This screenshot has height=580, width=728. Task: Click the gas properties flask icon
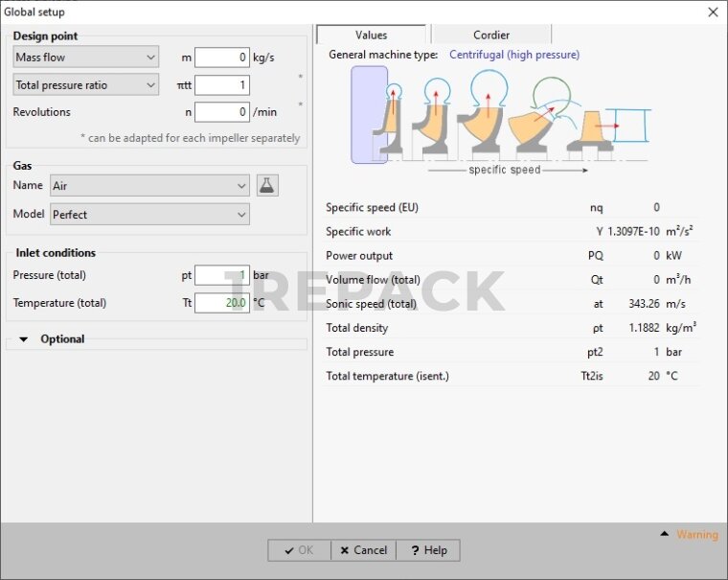(x=267, y=186)
